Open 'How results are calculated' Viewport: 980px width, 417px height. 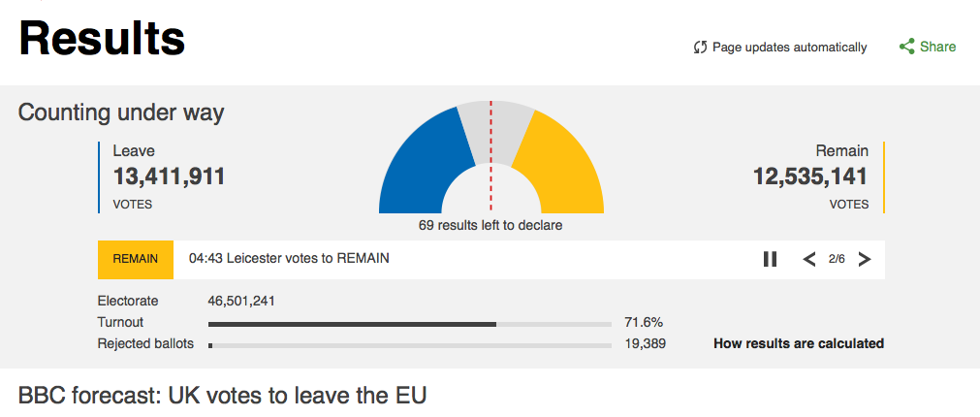click(798, 343)
